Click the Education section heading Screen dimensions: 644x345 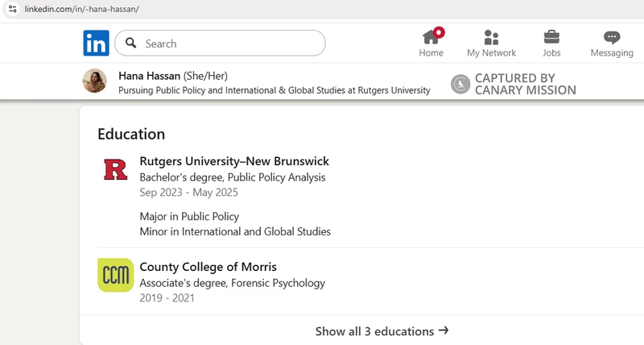tap(131, 134)
